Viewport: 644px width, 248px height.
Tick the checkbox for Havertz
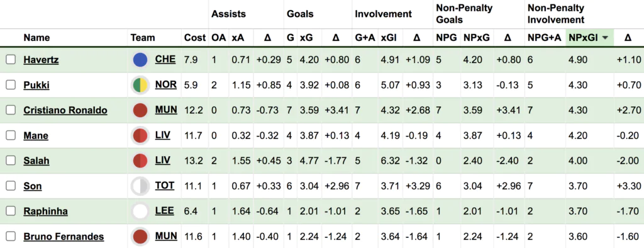pyautogui.click(x=11, y=60)
